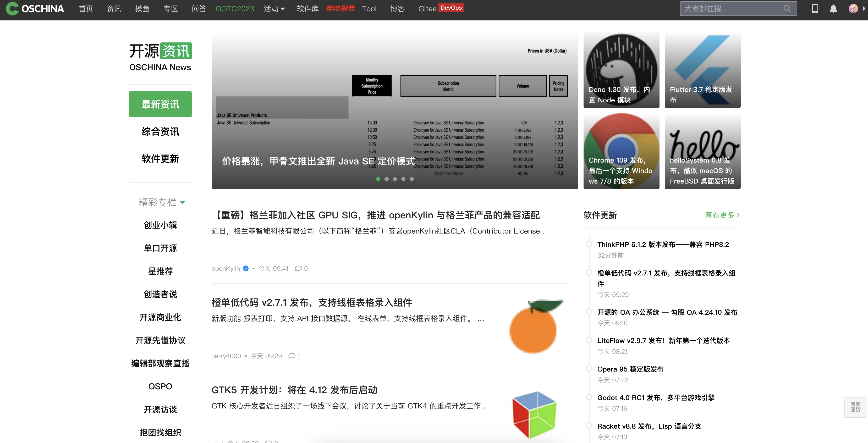868x443 pixels.
Task: Collapse the 精彩专栏 section
Action: coord(162,202)
